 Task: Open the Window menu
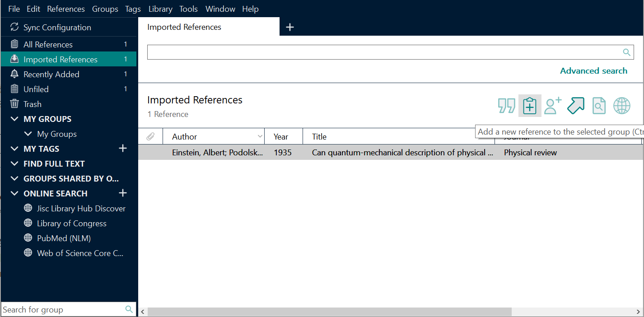220,9
